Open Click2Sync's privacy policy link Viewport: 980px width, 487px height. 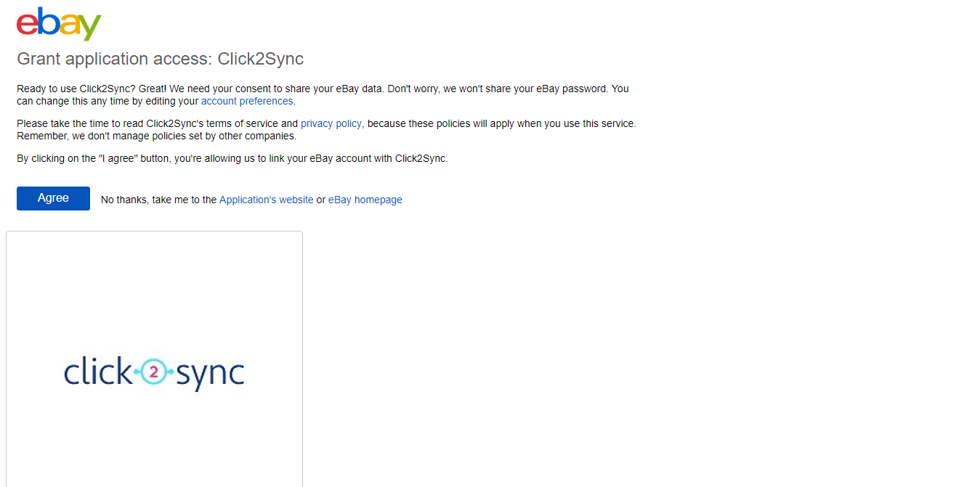point(331,123)
